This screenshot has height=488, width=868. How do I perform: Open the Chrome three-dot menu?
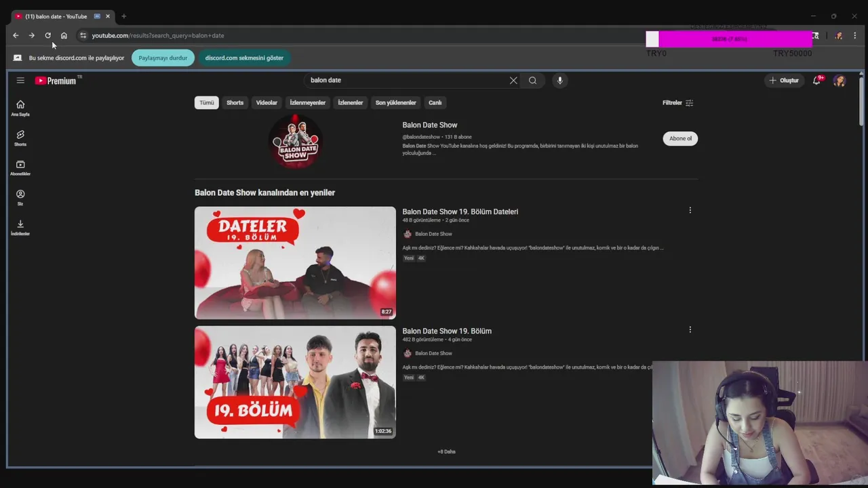click(854, 35)
